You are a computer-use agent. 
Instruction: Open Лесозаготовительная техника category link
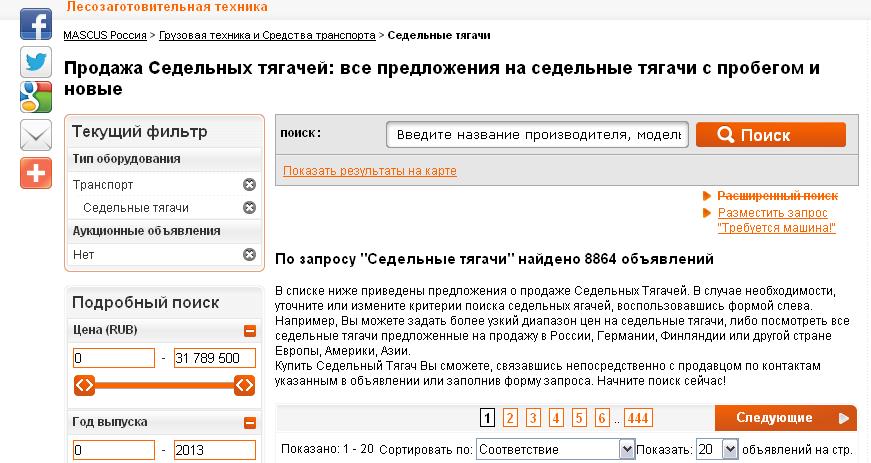[167, 7]
